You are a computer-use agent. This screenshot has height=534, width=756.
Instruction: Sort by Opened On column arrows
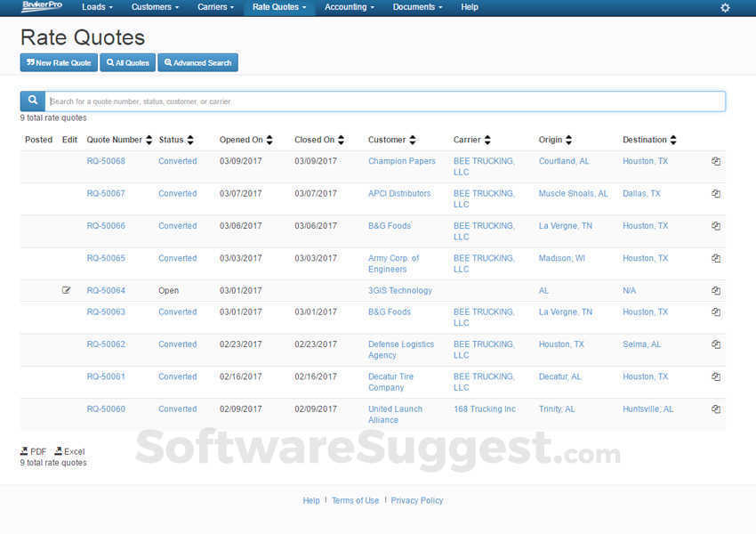tap(269, 140)
